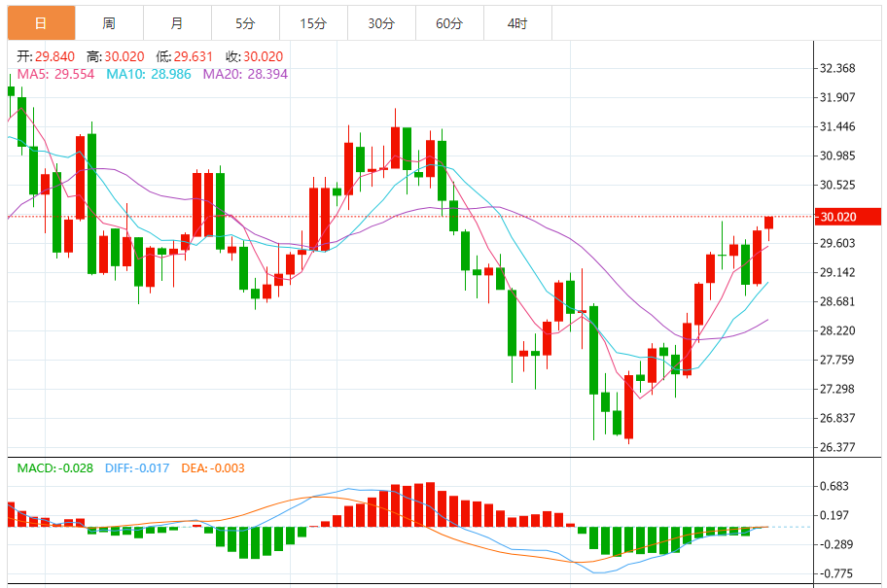
Task: Click the DEA:-0.003 indicator label
Action: coord(213,468)
